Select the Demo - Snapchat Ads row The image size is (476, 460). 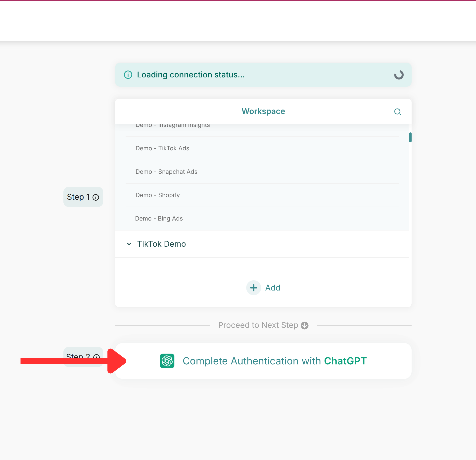[262, 172]
